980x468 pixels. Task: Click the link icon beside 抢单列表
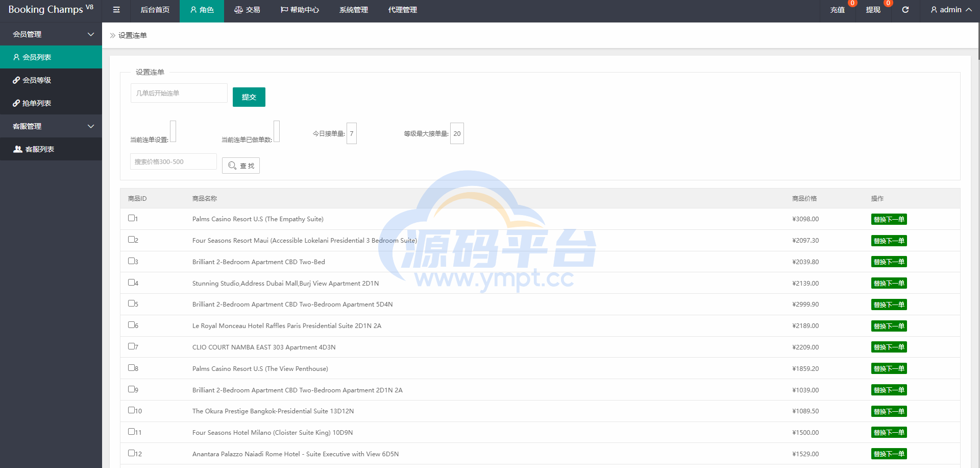[x=16, y=103]
